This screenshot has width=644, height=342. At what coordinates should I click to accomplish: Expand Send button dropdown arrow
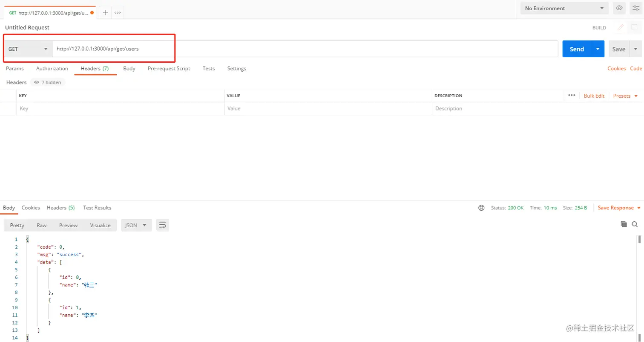[598, 49]
